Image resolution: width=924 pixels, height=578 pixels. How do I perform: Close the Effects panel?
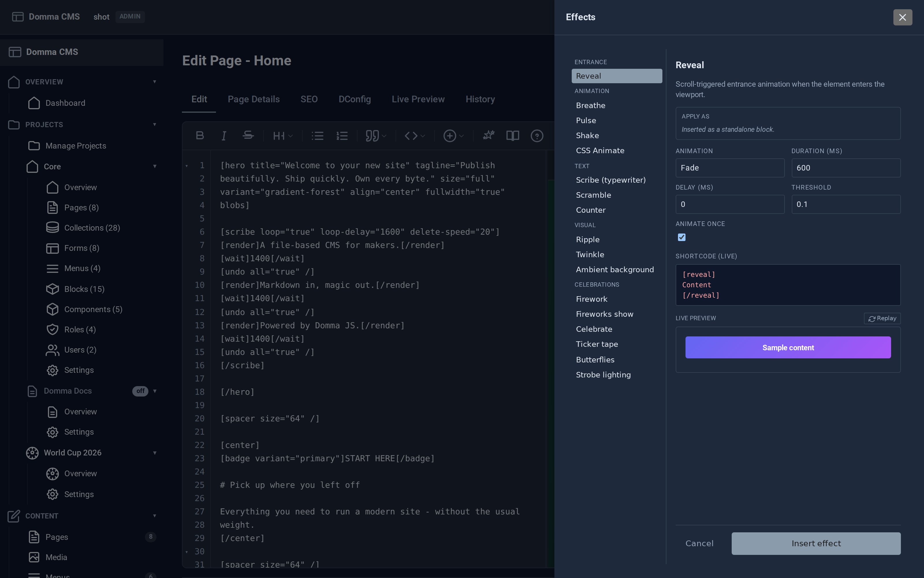click(x=903, y=17)
